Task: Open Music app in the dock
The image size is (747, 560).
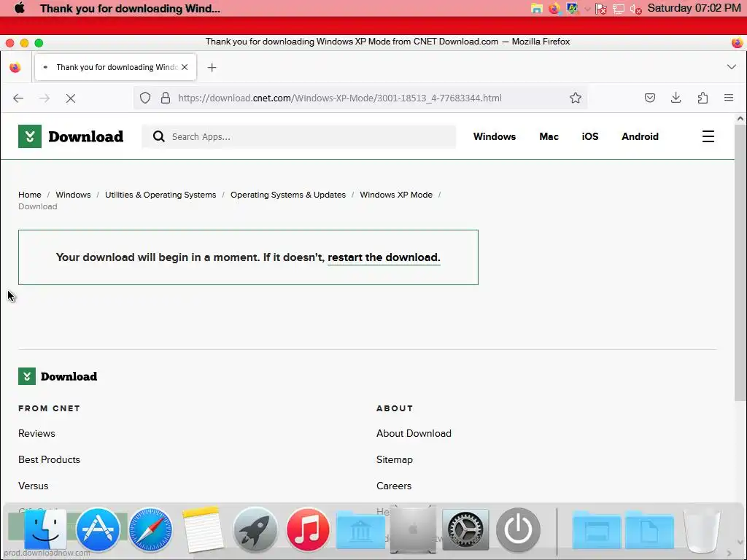Action: click(x=308, y=529)
